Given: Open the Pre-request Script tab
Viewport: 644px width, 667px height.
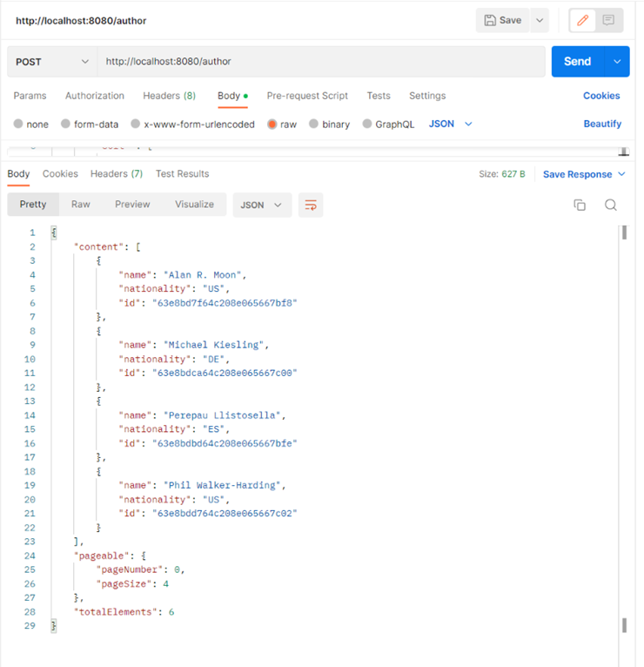Looking at the screenshot, I should 307,96.
